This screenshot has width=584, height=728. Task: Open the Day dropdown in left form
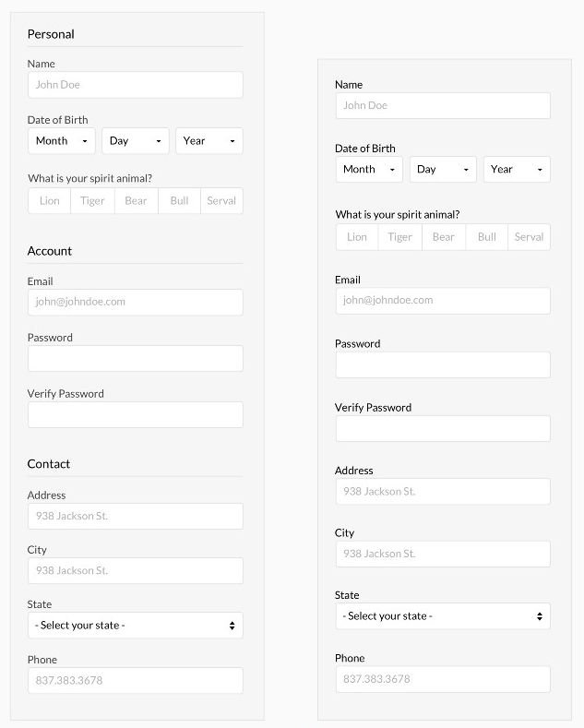(136, 141)
